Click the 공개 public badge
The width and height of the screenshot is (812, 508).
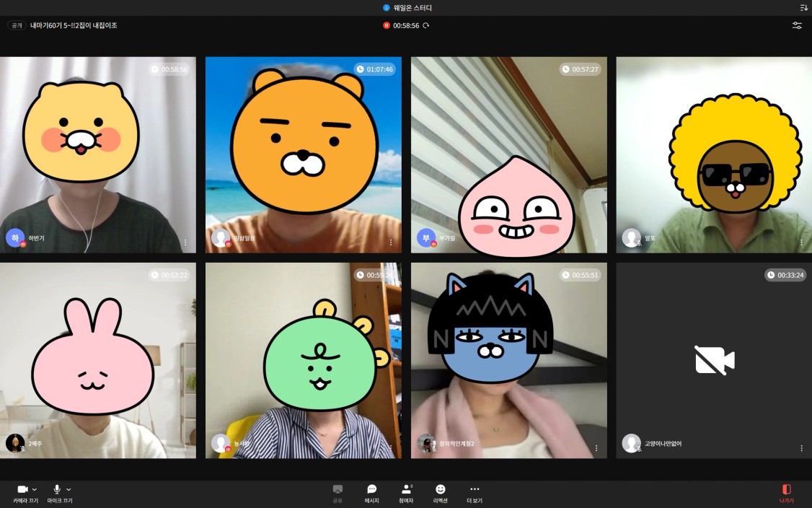pos(17,25)
